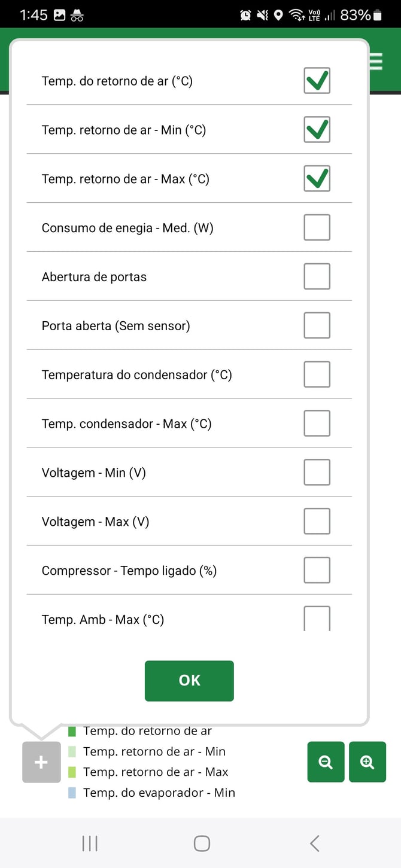Select the Temp. do evaporador - Min legend entry
Viewport: 401px width, 868px height.
pos(159,792)
